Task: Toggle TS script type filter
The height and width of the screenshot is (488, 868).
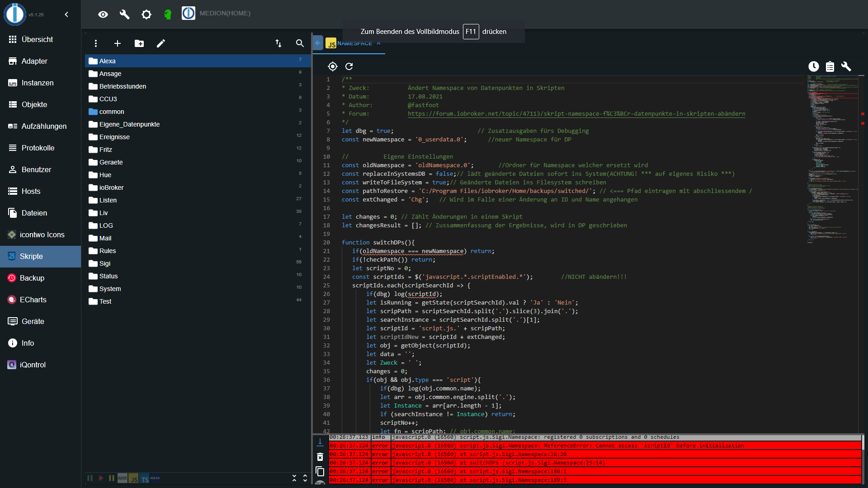Action: 144,478
